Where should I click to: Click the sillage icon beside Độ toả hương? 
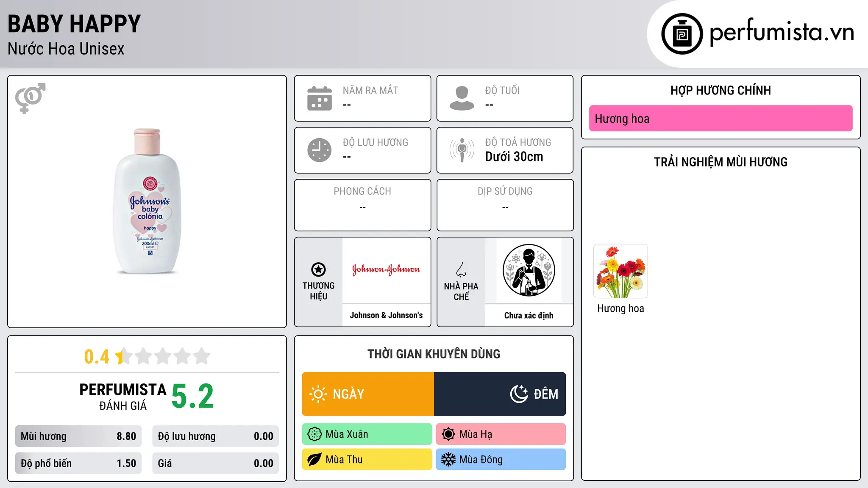[x=462, y=150]
